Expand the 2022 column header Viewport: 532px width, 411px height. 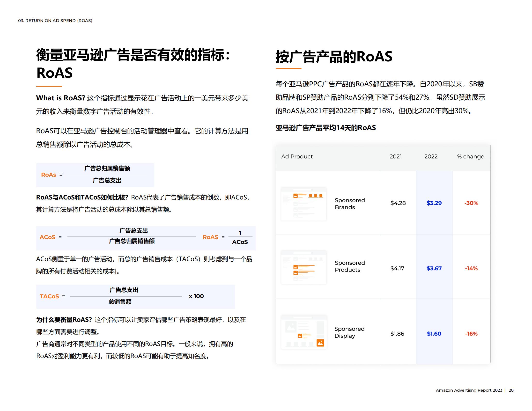coord(431,157)
